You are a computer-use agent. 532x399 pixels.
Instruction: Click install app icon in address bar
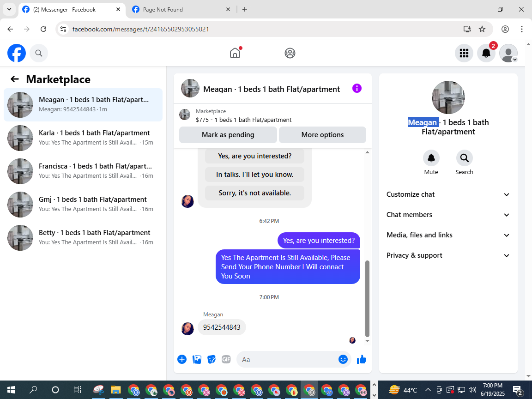[467, 29]
